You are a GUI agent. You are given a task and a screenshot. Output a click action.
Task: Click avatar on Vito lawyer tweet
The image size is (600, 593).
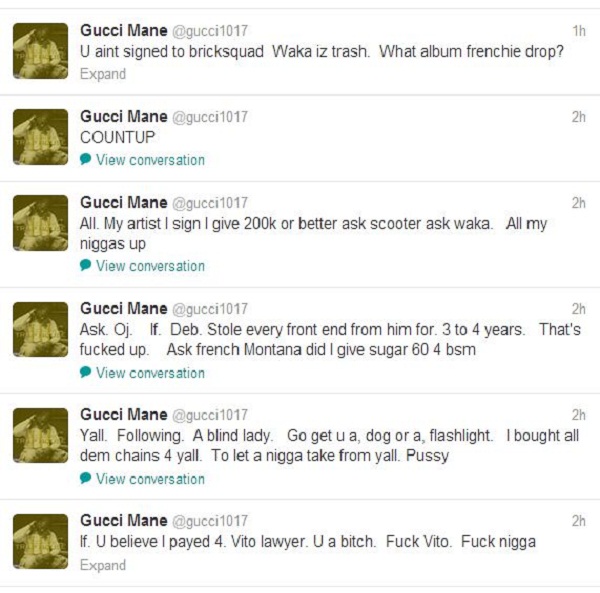pyautogui.click(x=40, y=541)
